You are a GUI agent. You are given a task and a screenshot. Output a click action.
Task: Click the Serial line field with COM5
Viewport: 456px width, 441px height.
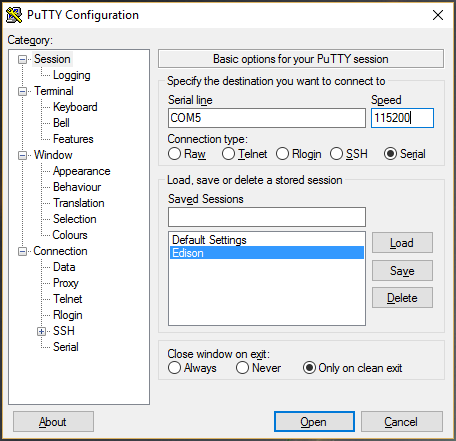pyautogui.click(x=267, y=118)
